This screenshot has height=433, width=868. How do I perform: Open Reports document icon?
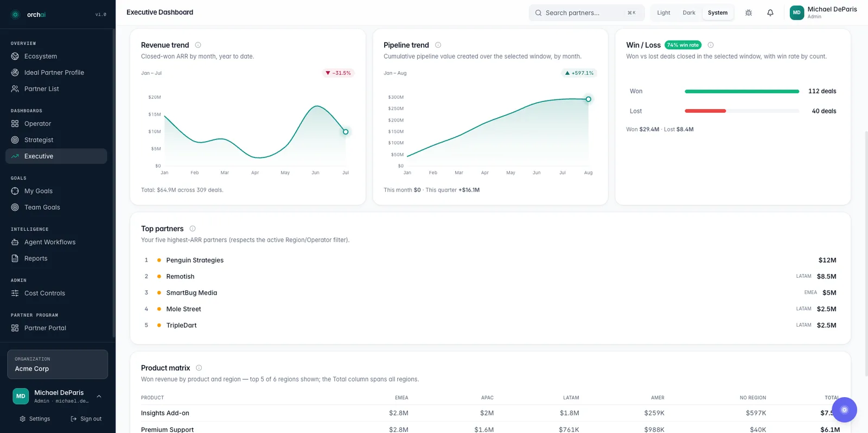(15, 258)
